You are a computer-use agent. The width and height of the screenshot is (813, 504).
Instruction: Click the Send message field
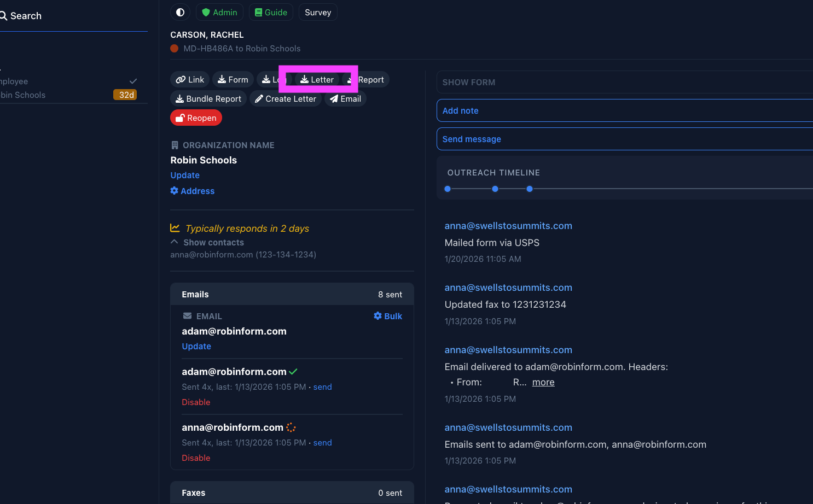pos(625,139)
